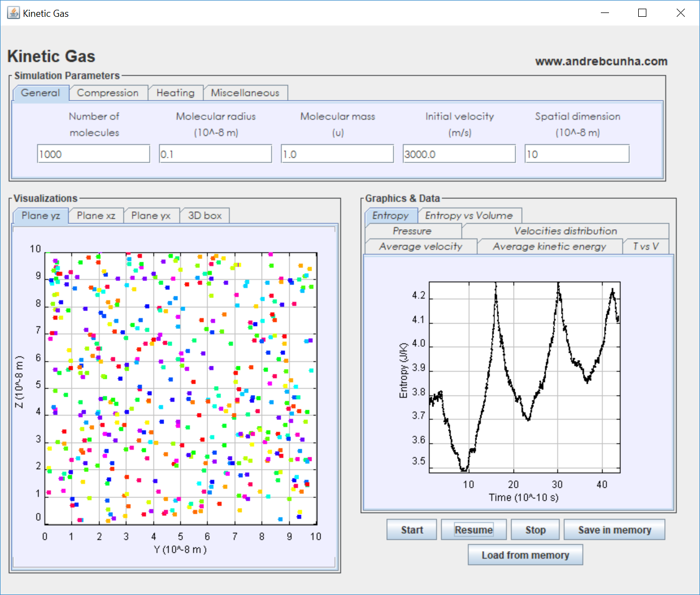Viewport: 700px width, 595px height.
Task: Edit the Molecular radius input
Action: [x=215, y=154]
